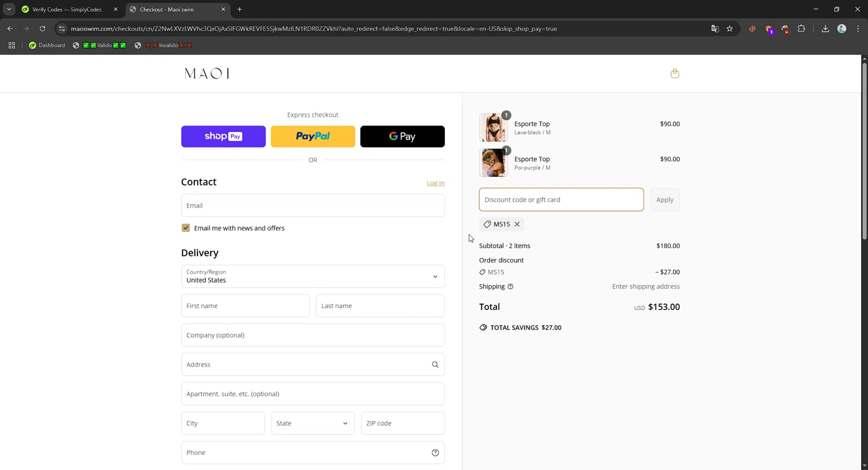Image resolution: width=868 pixels, height=470 pixels.
Task: Focus the First name field
Action: tap(245, 306)
